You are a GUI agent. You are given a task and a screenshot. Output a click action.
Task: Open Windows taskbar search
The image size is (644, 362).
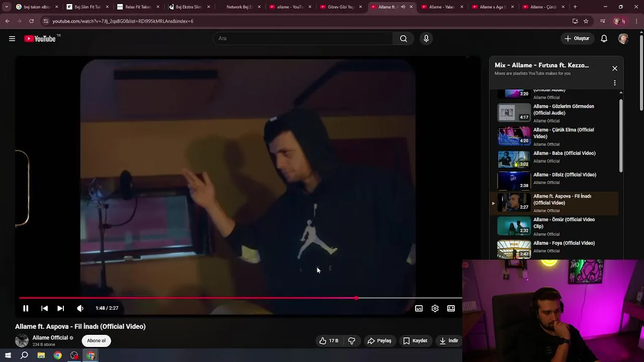pos(24,355)
